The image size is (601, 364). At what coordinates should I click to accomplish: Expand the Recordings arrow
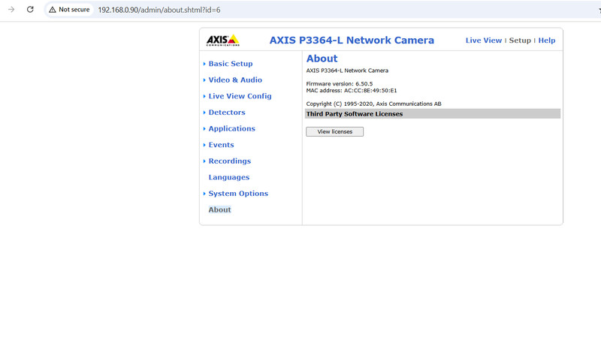tap(204, 161)
